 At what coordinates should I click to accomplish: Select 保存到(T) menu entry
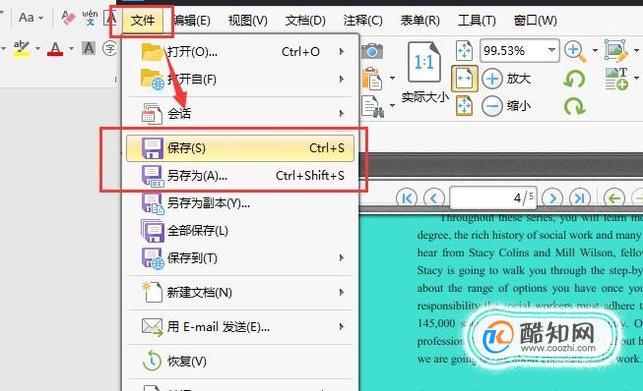coord(240,258)
